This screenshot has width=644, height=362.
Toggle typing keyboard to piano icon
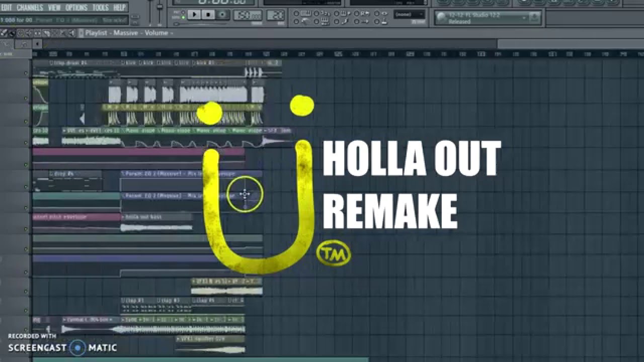(x=305, y=14)
